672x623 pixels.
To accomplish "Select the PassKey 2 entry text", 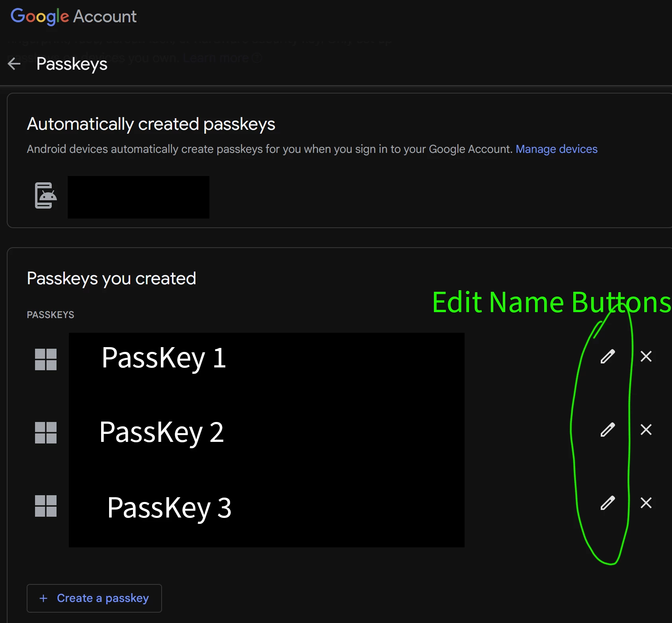I will (x=162, y=432).
